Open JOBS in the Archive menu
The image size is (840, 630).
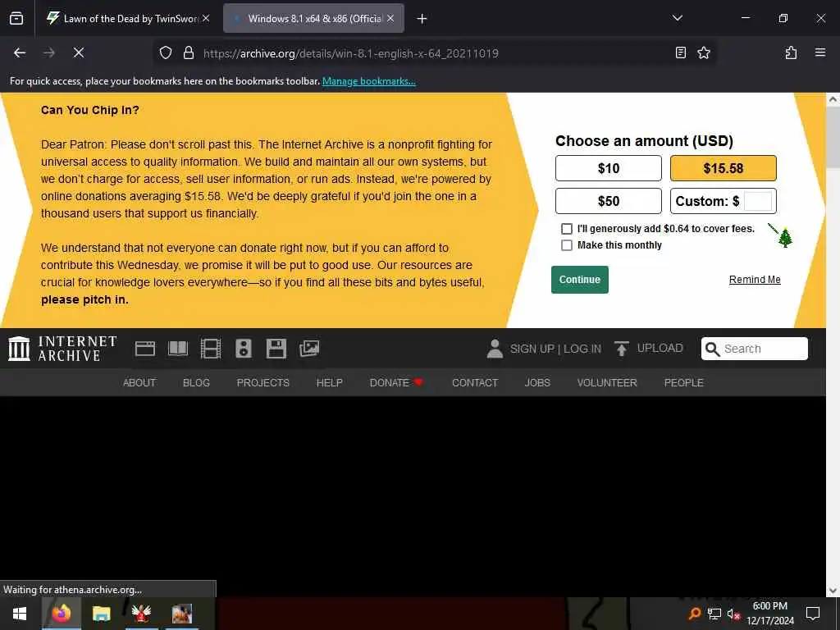(x=537, y=383)
